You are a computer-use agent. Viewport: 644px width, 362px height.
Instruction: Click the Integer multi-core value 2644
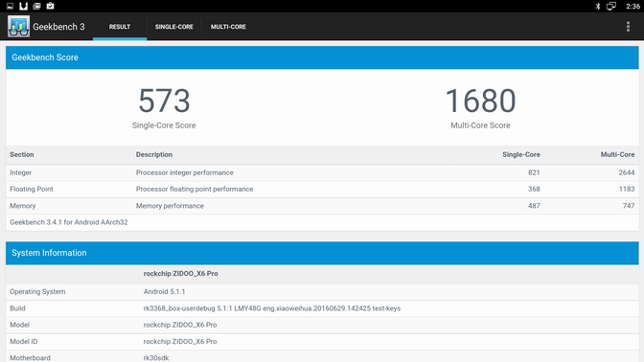[x=627, y=172]
